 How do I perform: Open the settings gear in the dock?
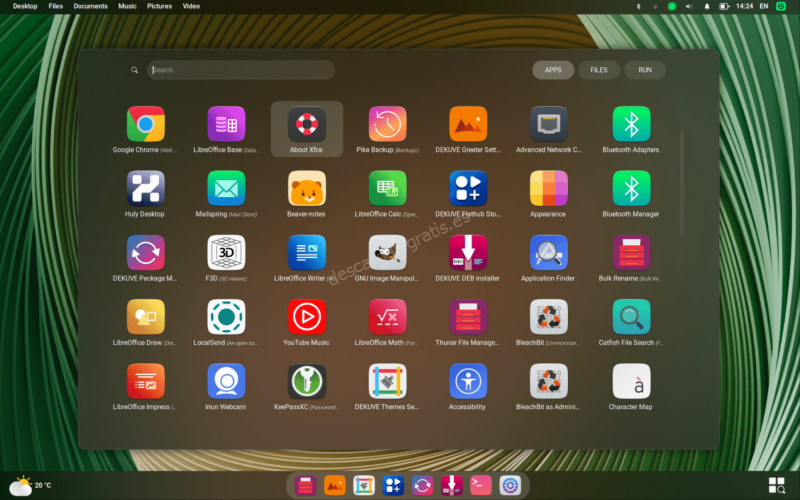[x=510, y=485]
